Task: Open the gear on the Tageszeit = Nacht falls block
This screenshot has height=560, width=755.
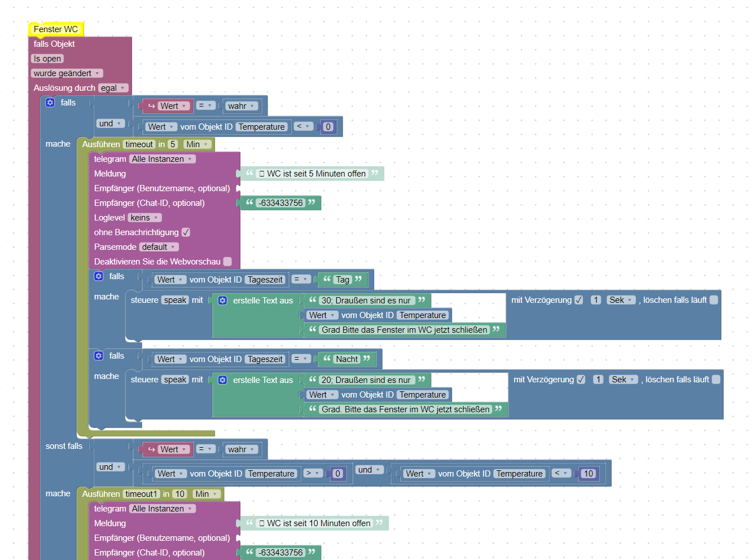Action: point(99,356)
